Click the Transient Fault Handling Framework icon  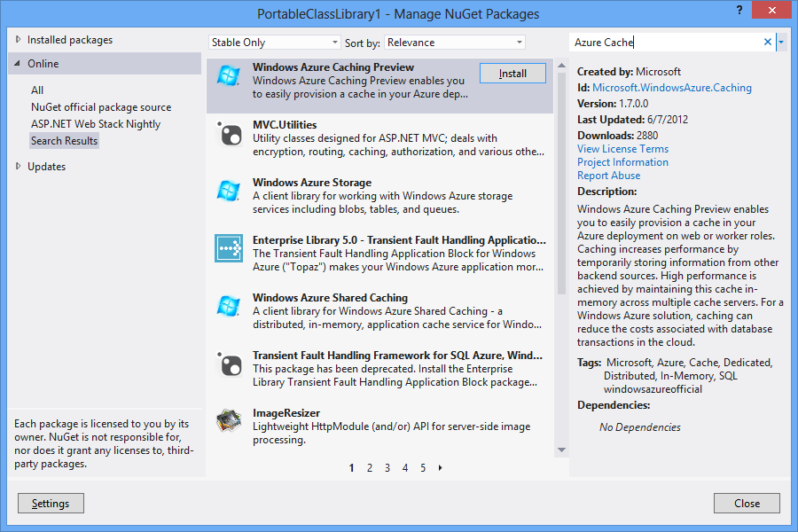(x=228, y=365)
